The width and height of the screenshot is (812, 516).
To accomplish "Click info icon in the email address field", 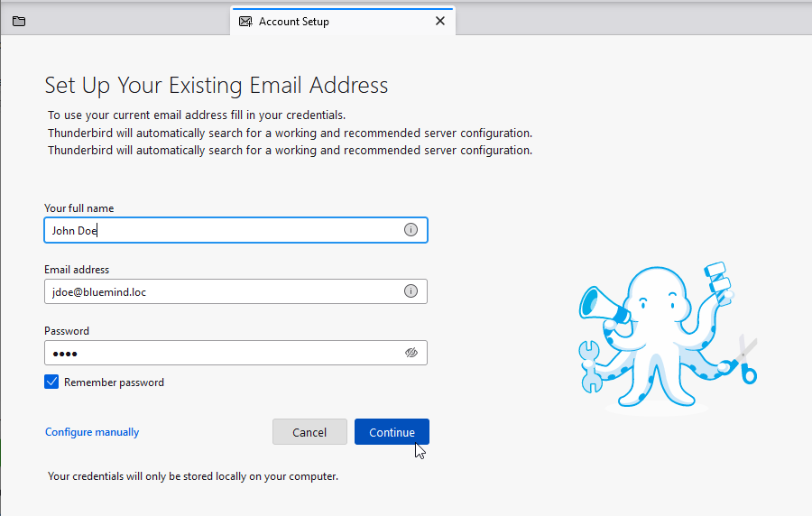I will click(411, 291).
